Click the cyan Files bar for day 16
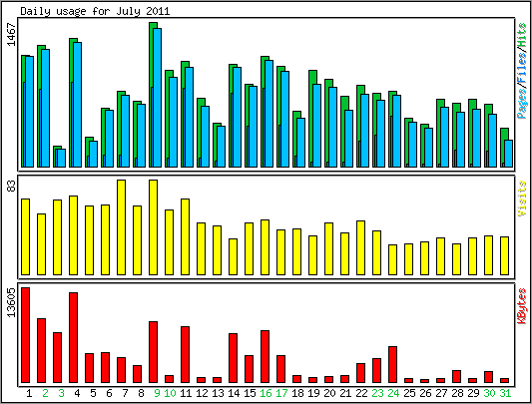The height and width of the screenshot is (404, 532). point(269,114)
